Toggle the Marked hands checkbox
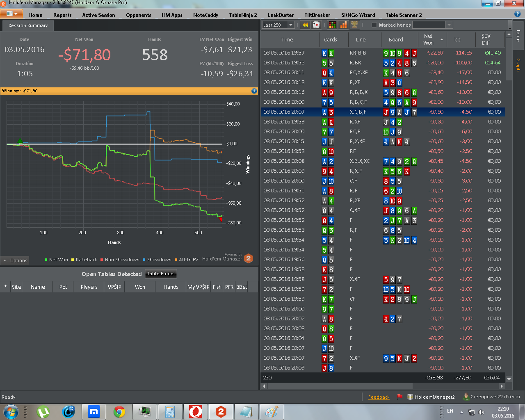525x420 pixels. [x=374, y=25]
